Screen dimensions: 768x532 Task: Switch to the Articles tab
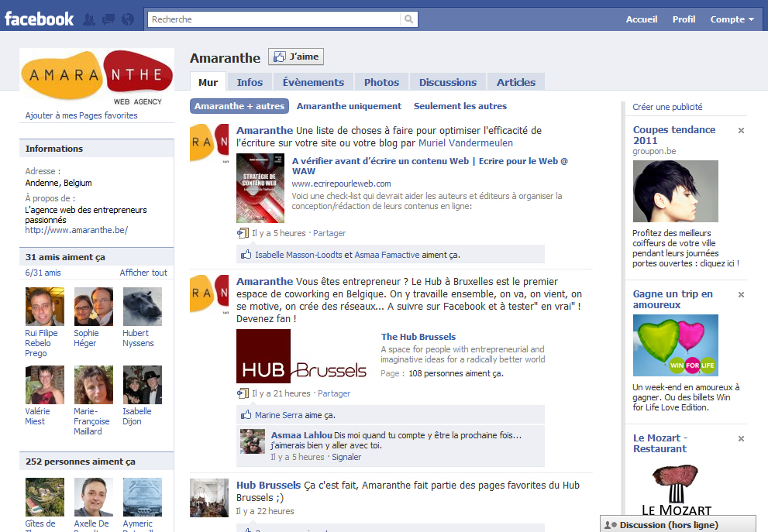click(516, 82)
